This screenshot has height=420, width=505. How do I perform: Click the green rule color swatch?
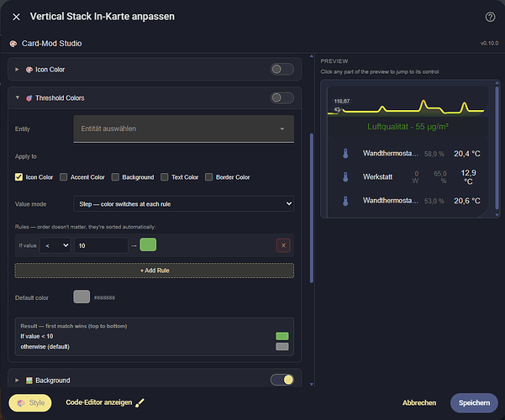pos(148,244)
